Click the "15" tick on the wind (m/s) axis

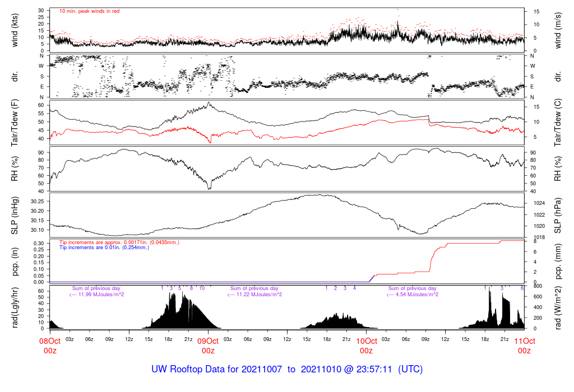point(536,12)
